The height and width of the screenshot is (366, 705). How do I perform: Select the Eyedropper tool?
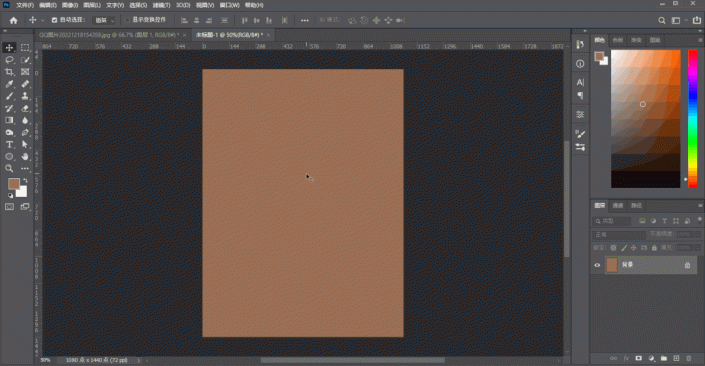[9, 84]
